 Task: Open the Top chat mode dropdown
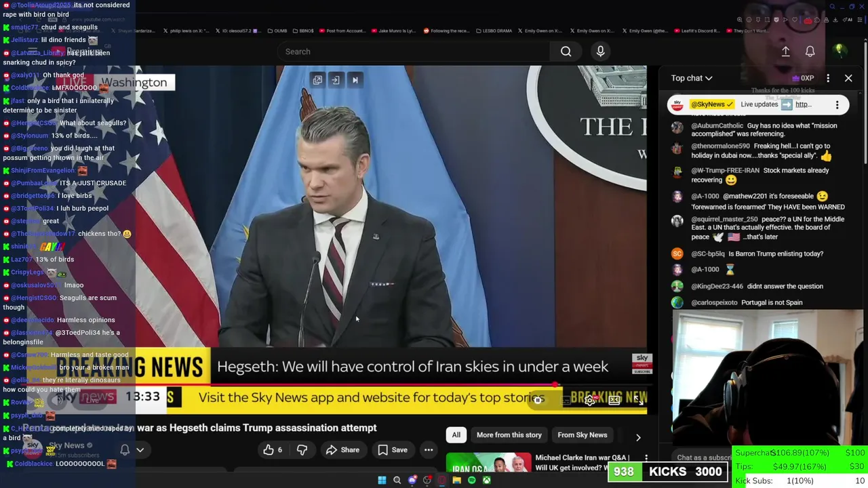[692, 78]
